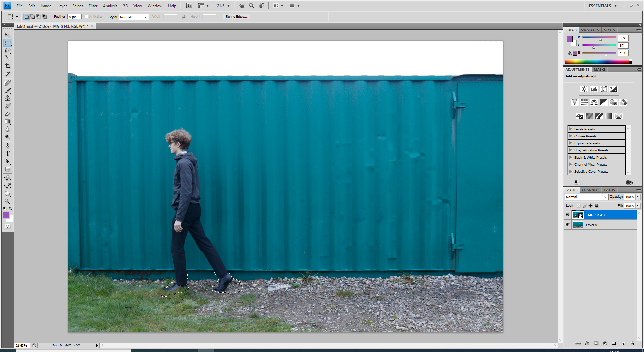Open the zoom level 21.6 dropdown
Image resolution: width=644 pixels, height=352 pixels.
[x=228, y=6]
